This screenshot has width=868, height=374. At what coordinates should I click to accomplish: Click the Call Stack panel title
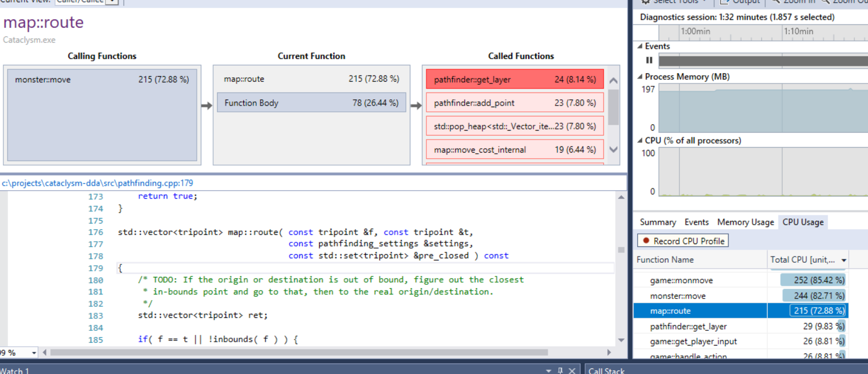coord(606,371)
